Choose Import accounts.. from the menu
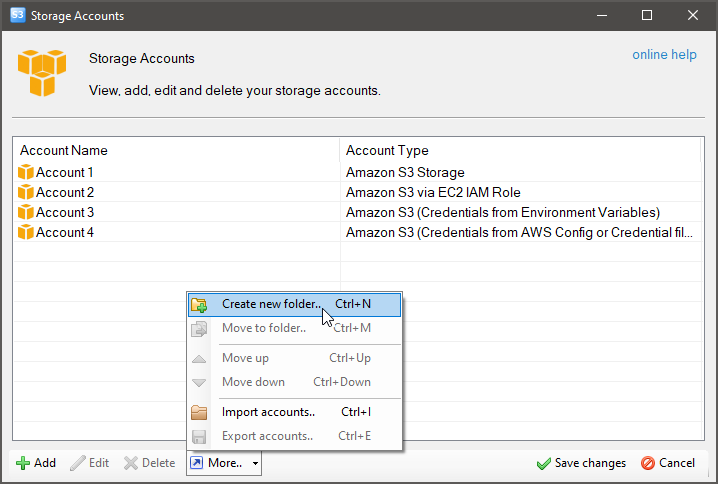This screenshot has height=484, width=718. pos(268,412)
